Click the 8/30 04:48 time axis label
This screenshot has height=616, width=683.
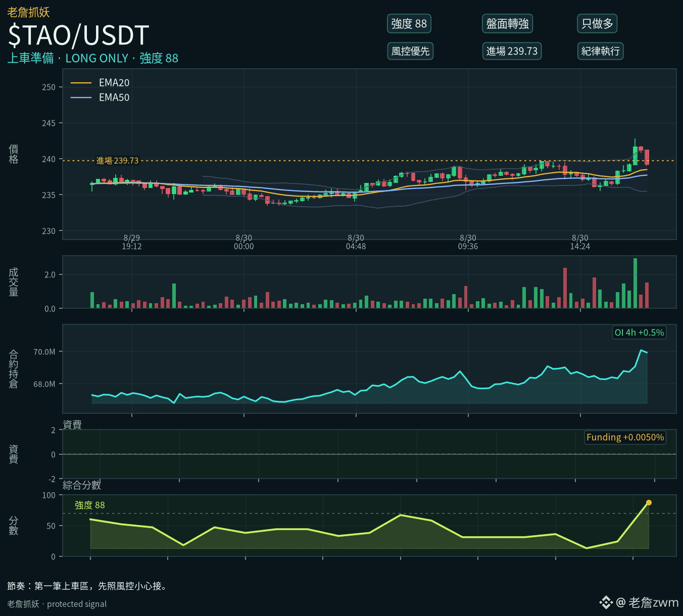pos(356,242)
